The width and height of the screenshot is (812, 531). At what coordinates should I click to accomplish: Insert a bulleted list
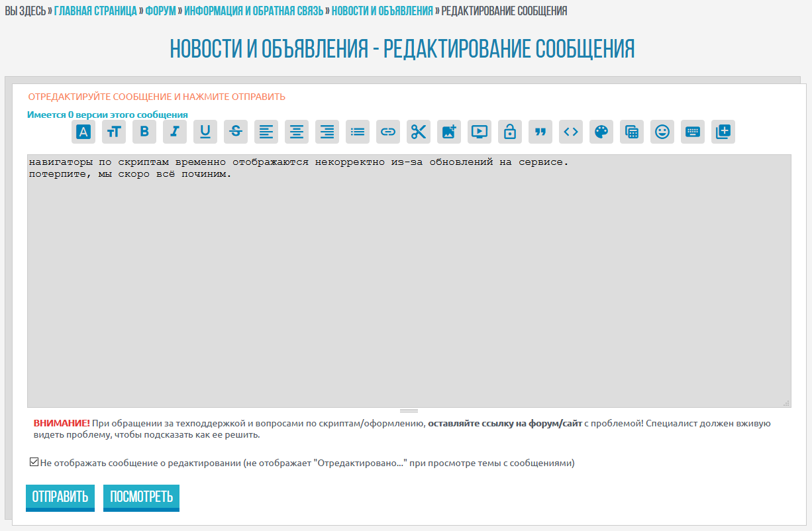tap(358, 132)
